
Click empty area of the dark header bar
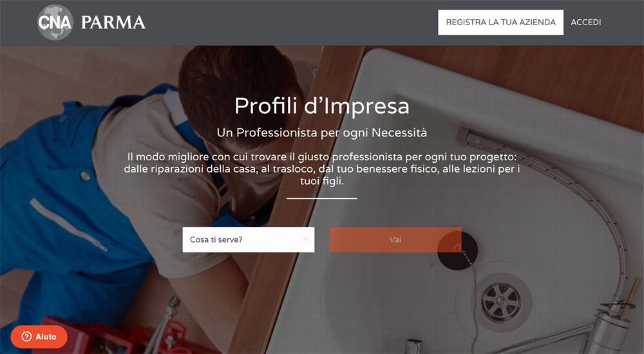[x=287, y=22]
